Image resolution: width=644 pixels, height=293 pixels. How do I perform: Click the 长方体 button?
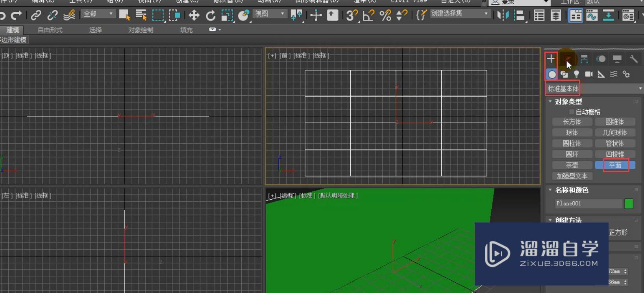pyautogui.click(x=572, y=122)
